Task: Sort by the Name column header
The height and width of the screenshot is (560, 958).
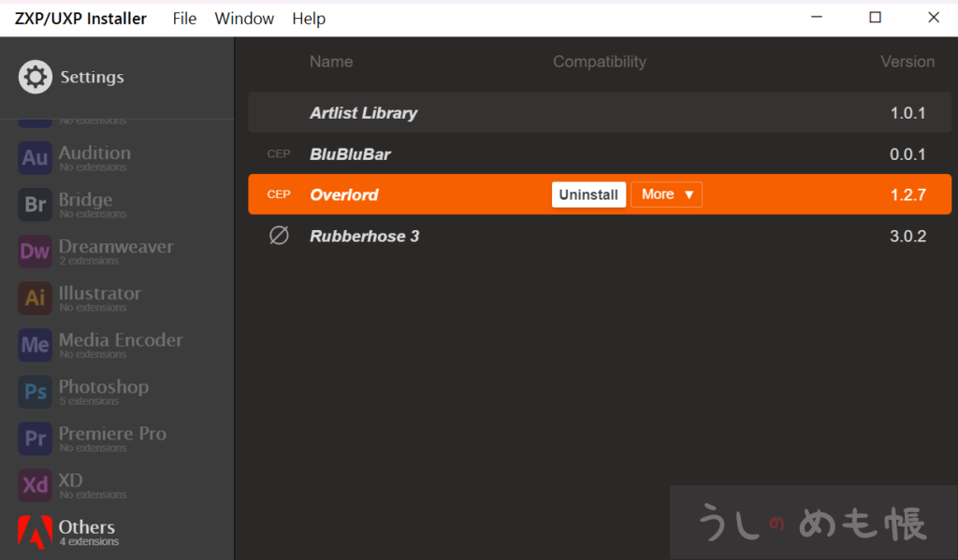Action: [x=331, y=62]
